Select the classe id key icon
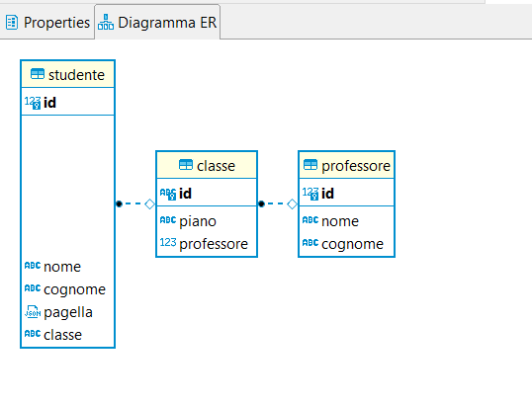Screen dimensions: 532x405 point(168,194)
